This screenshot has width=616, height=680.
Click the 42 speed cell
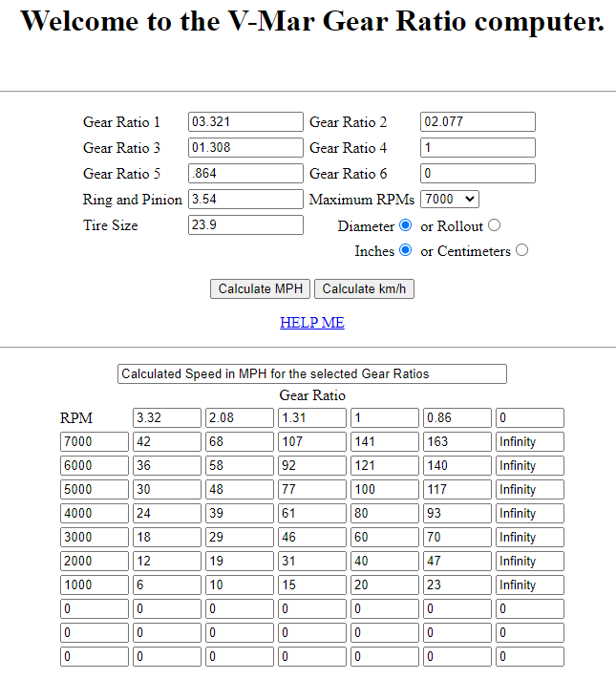167,441
